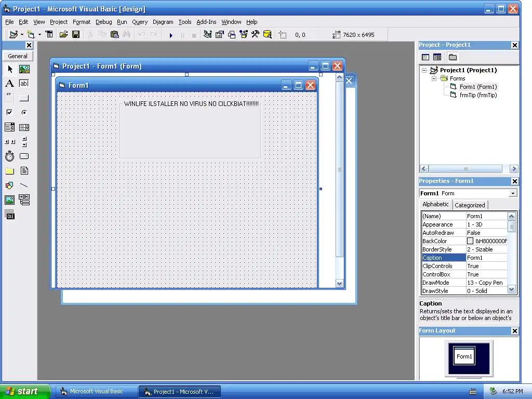Select Form1 (Form1) in the project tree
The width and height of the screenshot is (532, 399).
pyautogui.click(x=478, y=87)
